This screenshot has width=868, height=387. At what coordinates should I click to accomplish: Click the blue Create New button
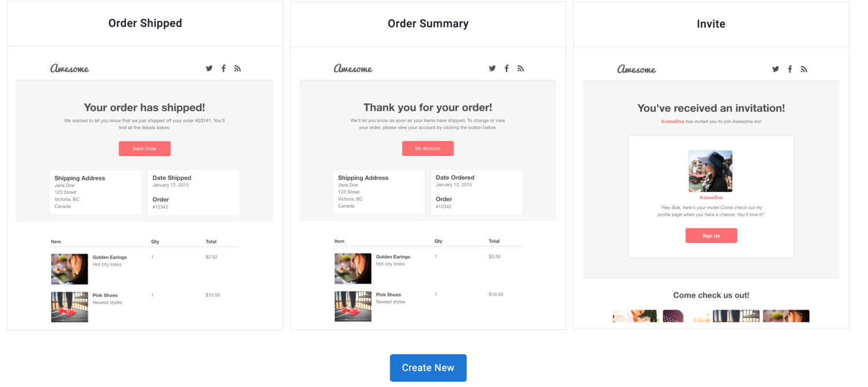pyautogui.click(x=428, y=368)
